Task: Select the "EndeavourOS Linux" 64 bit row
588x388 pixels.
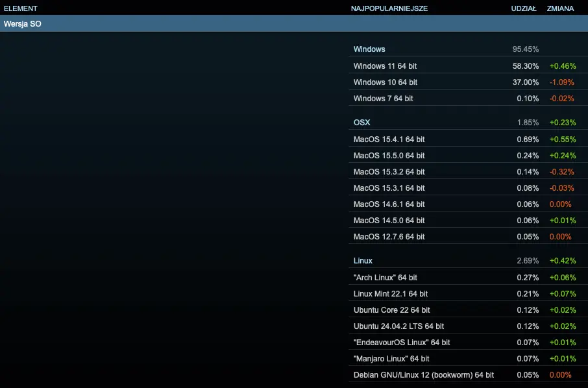Action: coord(469,343)
